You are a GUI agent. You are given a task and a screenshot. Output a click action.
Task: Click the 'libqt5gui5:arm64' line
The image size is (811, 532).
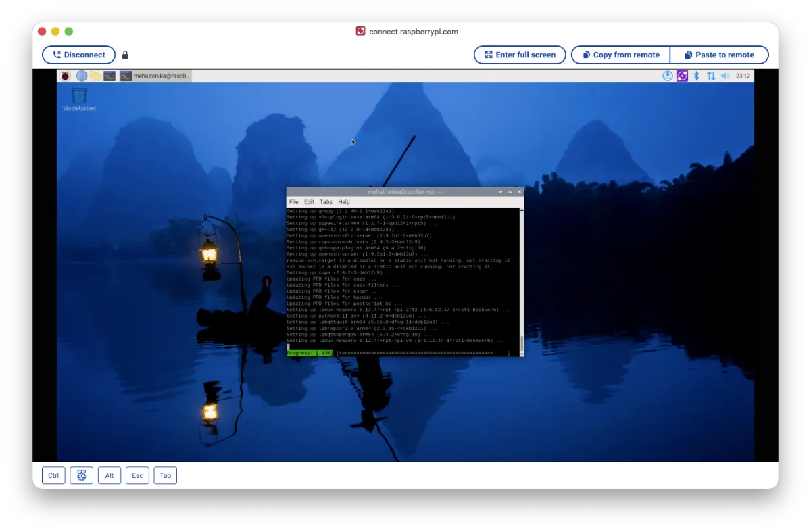368,322
